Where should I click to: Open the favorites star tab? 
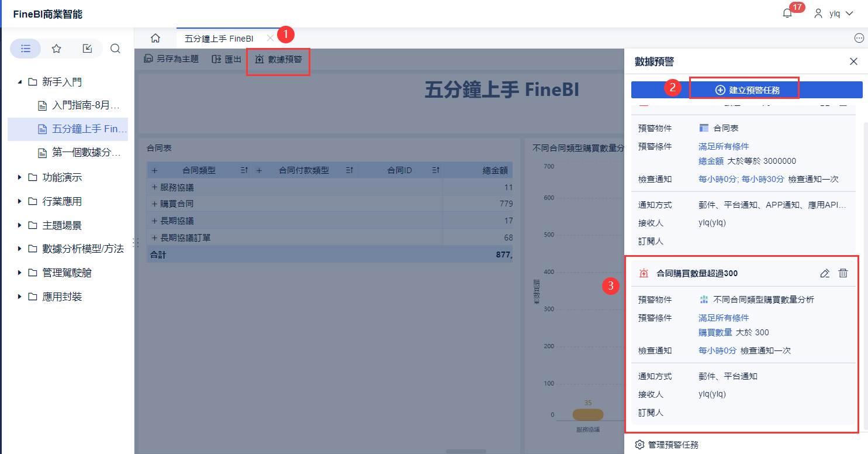coord(57,49)
